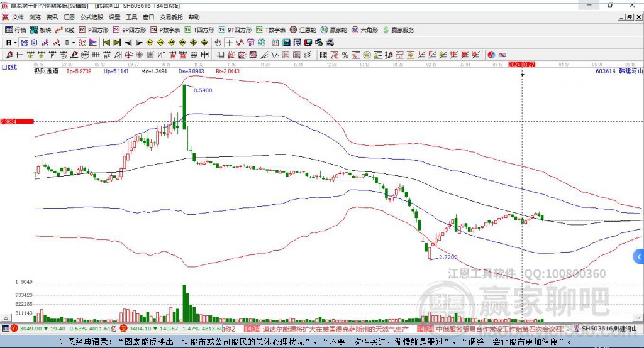Select the red pencil drawing tool
Screen dimensions: 644x348
pos(9,55)
